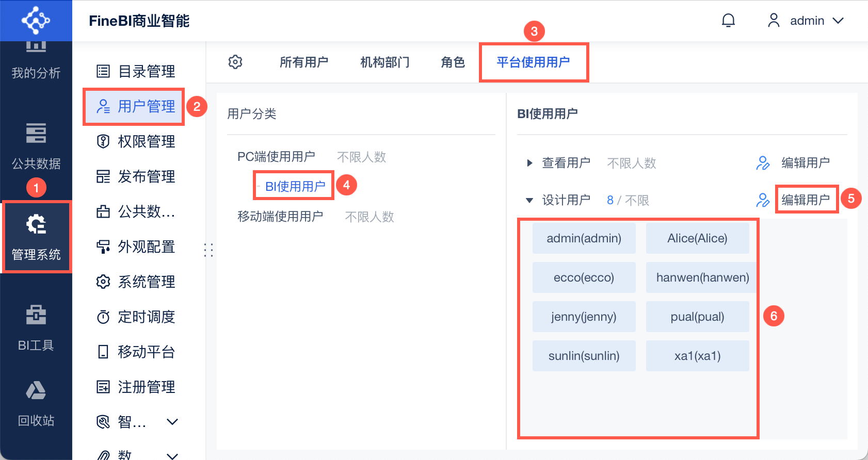868x460 pixels.
Task: Click the FineBI logo icon
Action: click(36, 21)
